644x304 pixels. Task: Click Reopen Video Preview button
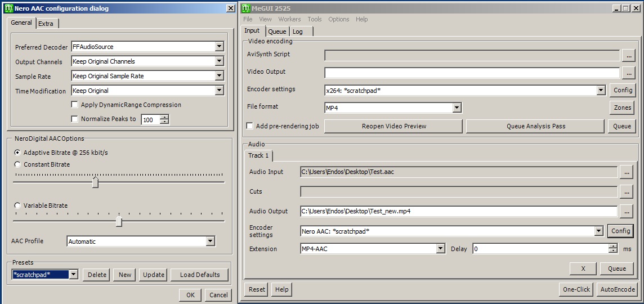394,126
